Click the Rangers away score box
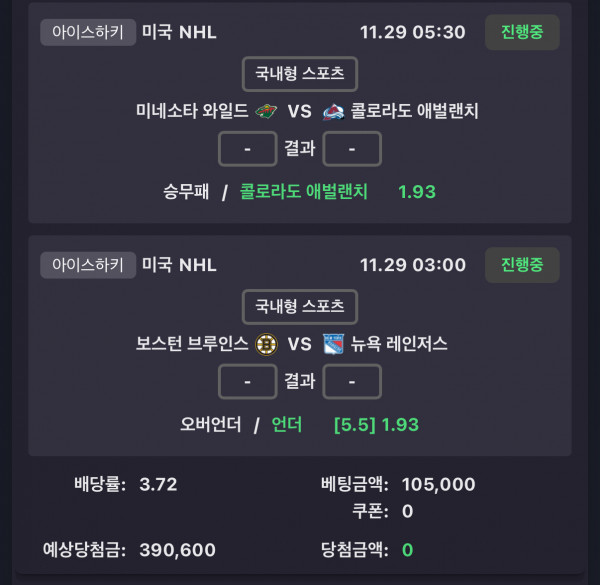600x585 pixels. [352, 382]
